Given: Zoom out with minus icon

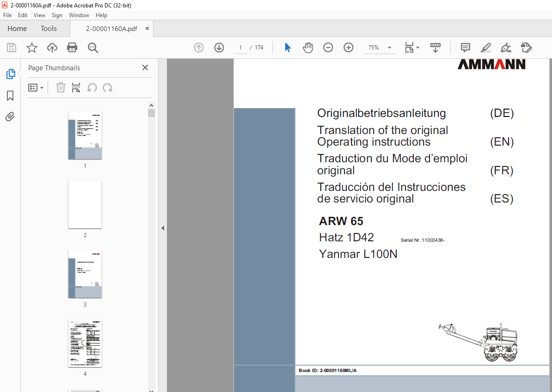Looking at the screenshot, I should (x=328, y=48).
